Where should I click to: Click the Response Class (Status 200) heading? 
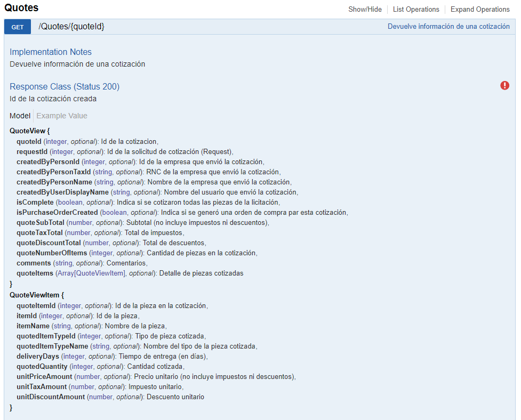point(65,86)
